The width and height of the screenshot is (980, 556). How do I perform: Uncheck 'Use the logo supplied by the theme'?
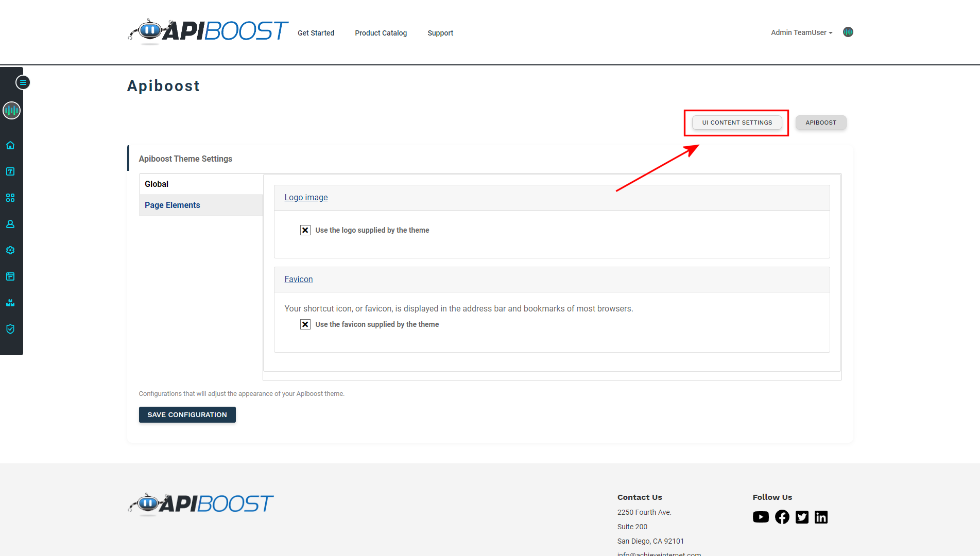point(305,230)
